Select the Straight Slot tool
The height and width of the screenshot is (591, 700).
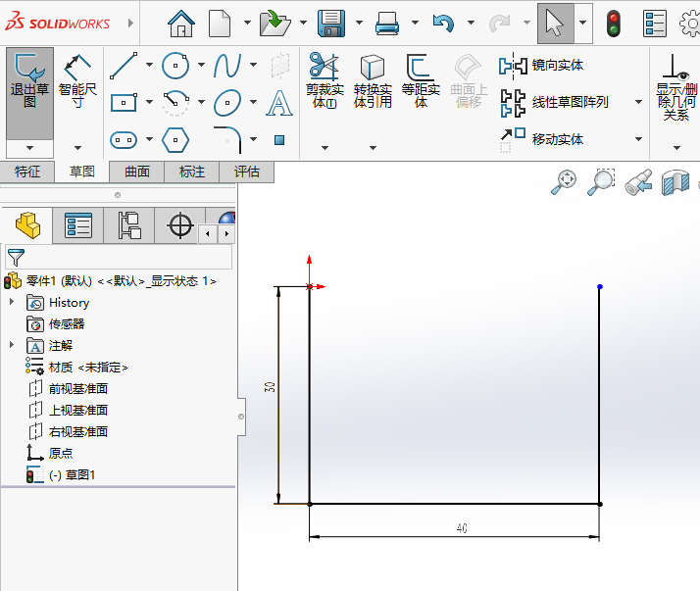(x=124, y=140)
